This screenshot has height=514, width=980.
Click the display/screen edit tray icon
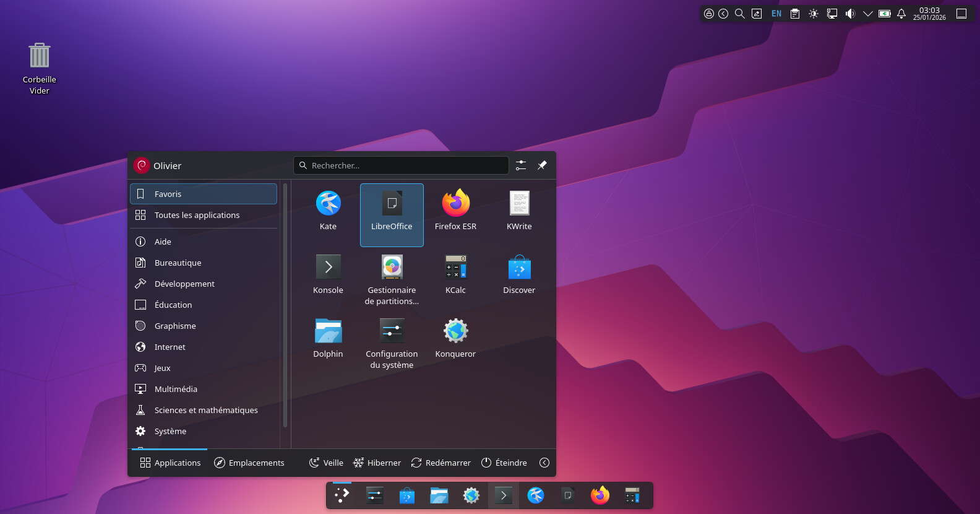(757, 14)
